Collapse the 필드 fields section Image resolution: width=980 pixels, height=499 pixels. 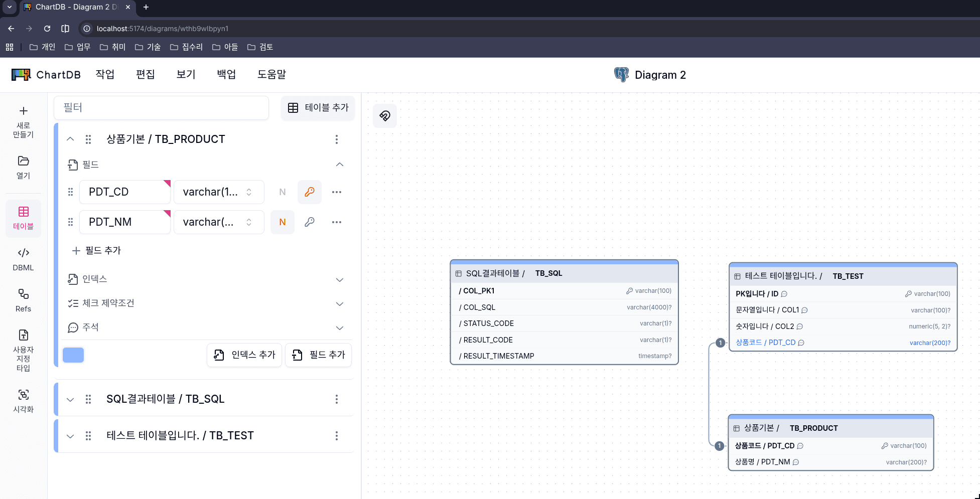click(340, 164)
